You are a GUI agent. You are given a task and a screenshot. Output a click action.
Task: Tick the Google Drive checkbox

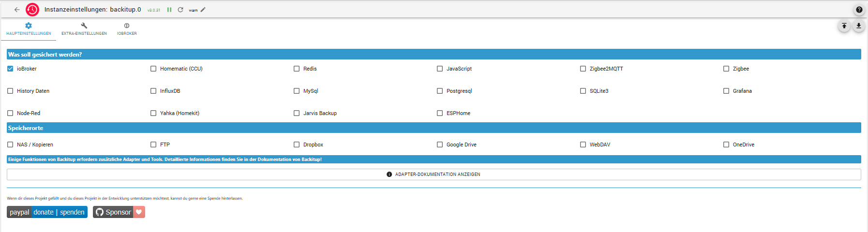(x=440, y=145)
